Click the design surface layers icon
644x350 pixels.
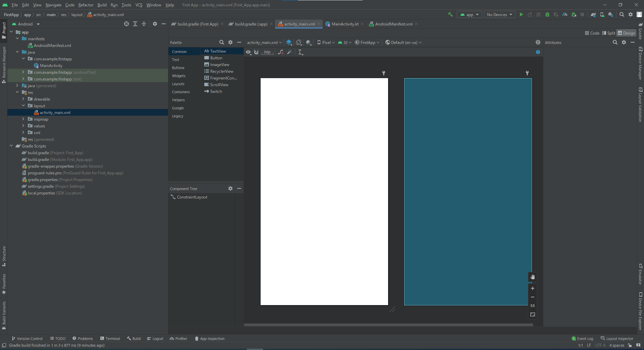[289, 42]
